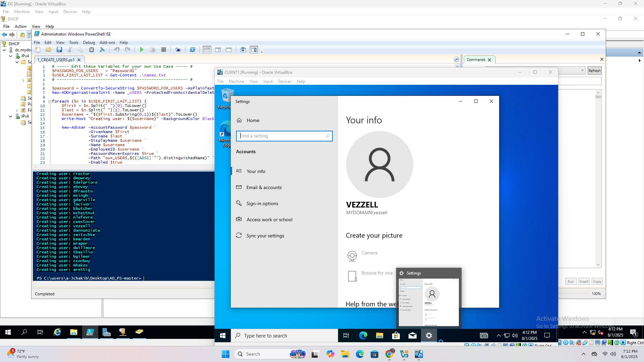Screen dimensions: 644x362
Task: Save the script with floppy disk icon
Action: (59, 50)
